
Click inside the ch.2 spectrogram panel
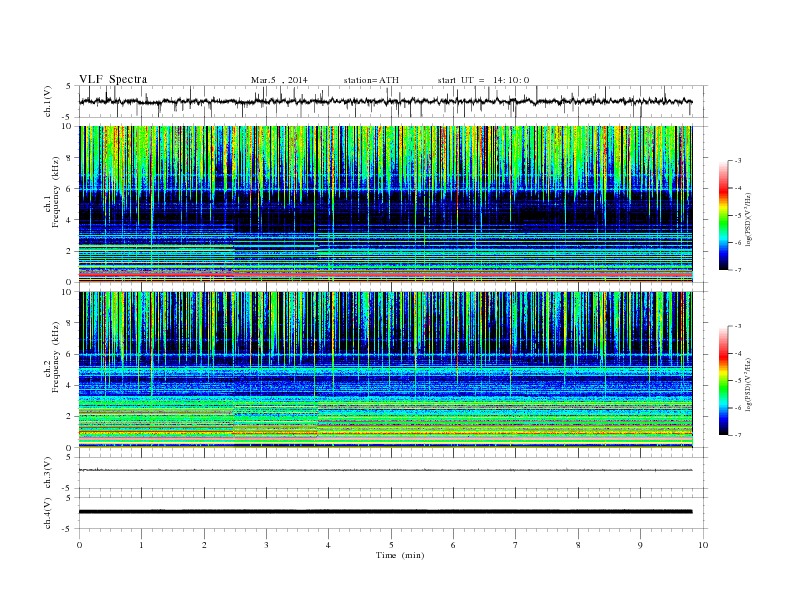pos(385,369)
